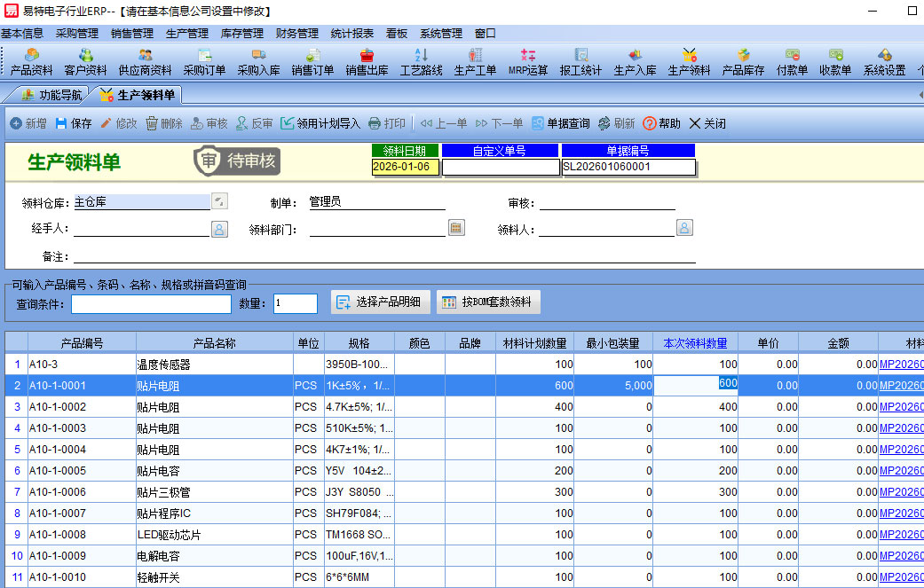
Task: Select row 5 product A10-1-0004
Action: coord(82,450)
